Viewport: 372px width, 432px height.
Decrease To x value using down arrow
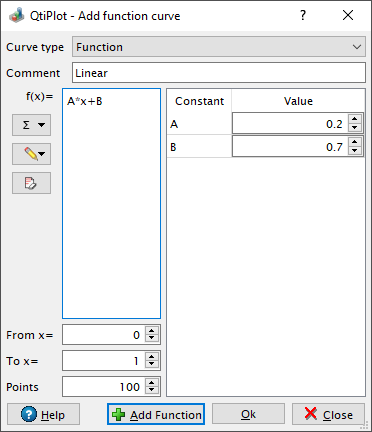[152, 364]
